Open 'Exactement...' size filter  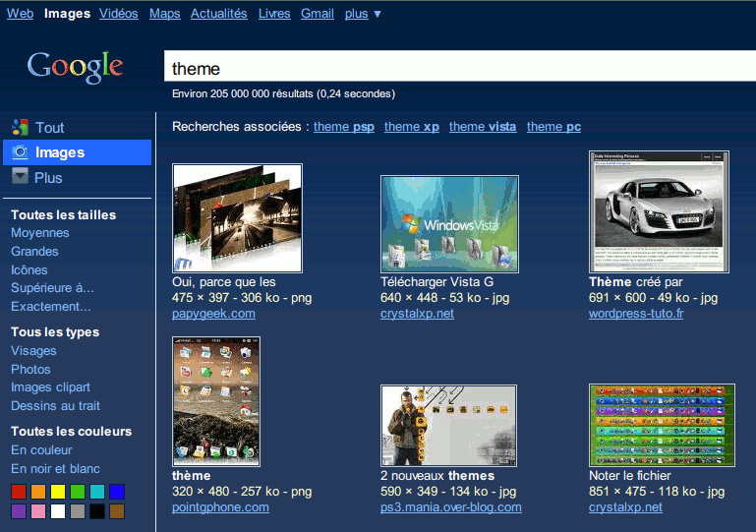50,306
